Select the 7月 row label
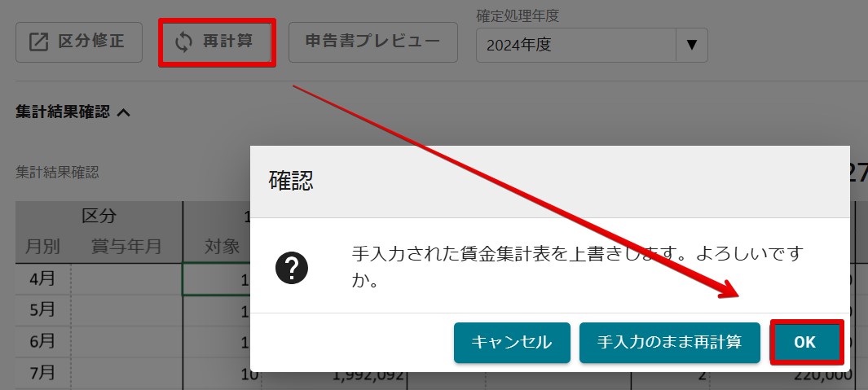The width and height of the screenshot is (868, 390). coord(42,374)
